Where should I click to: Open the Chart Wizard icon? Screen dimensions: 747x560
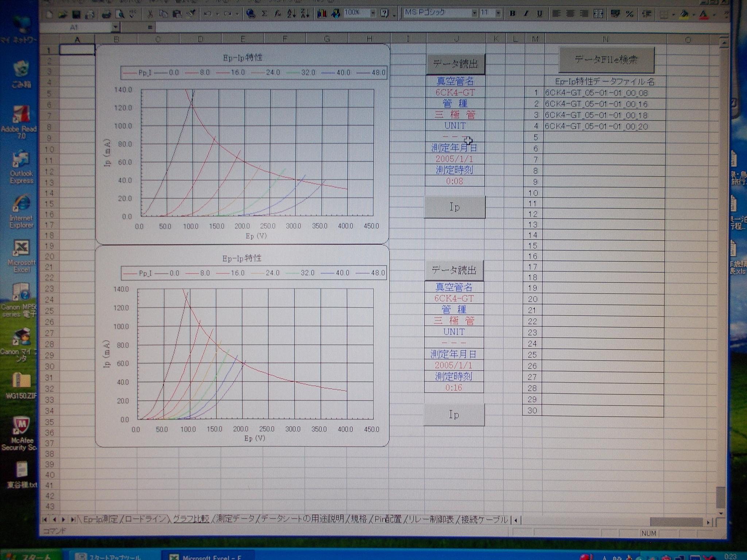322,14
